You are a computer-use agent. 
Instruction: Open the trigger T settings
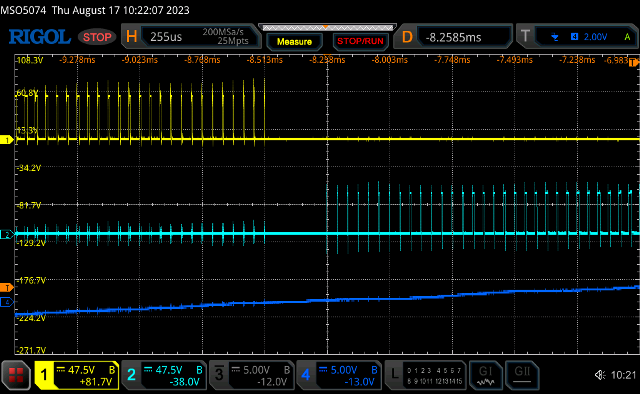coord(525,36)
